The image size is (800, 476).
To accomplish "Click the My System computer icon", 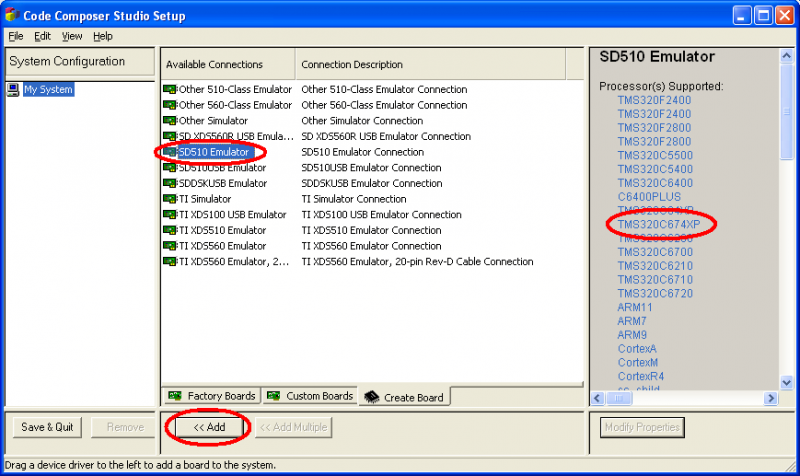I will (13, 90).
